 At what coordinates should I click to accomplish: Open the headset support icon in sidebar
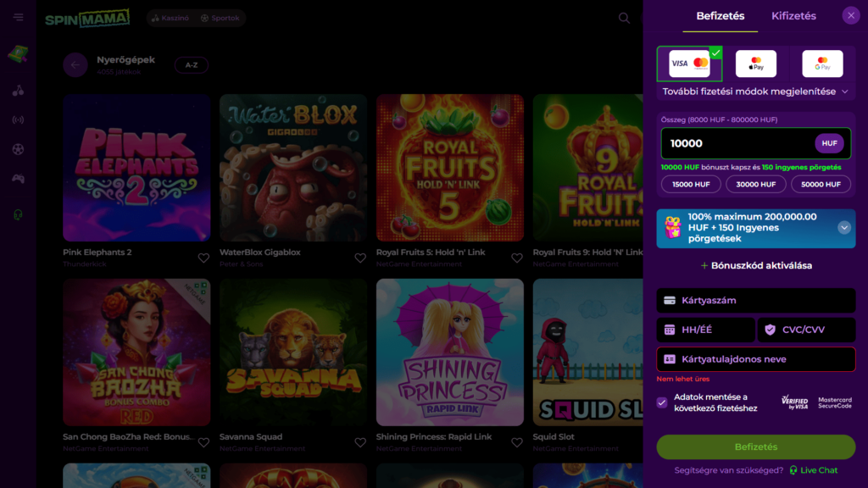coord(18,214)
